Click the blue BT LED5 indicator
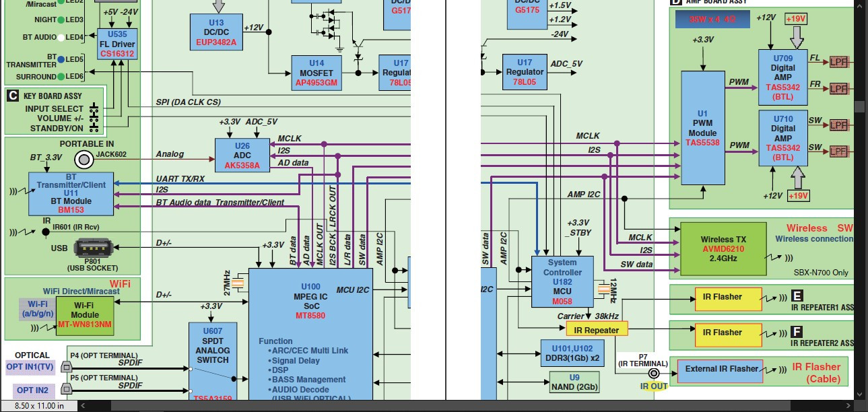 click(x=61, y=59)
